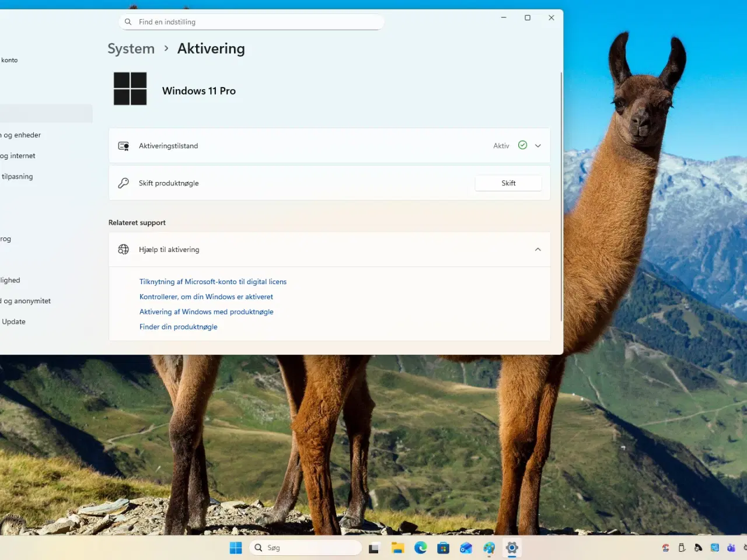Expand the Aktiveringstilstand row chevron

tap(538, 146)
